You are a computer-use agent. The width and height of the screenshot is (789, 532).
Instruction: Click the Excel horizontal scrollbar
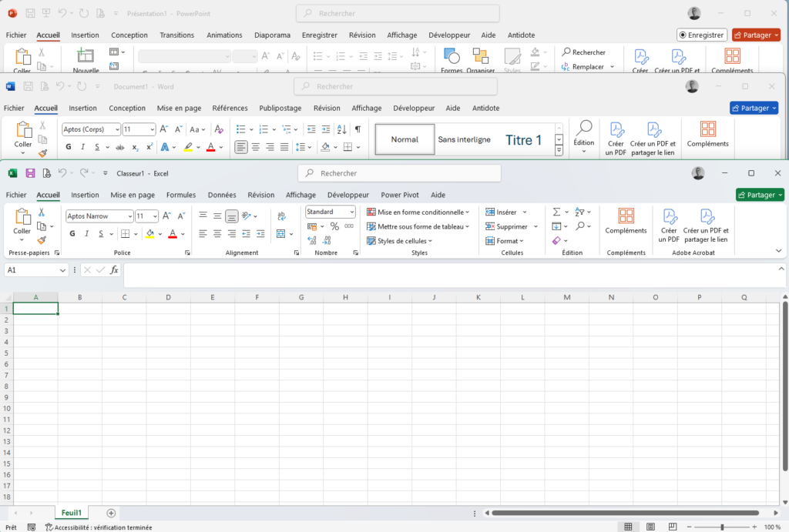[626, 513]
